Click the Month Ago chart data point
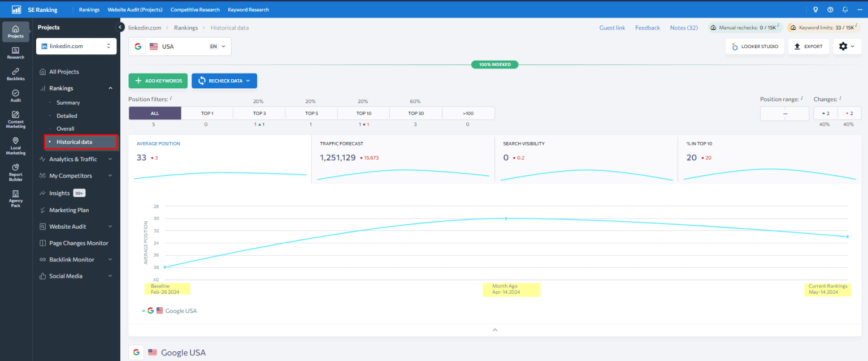The height and width of the screenshot is (361, 868). point(506,218)
